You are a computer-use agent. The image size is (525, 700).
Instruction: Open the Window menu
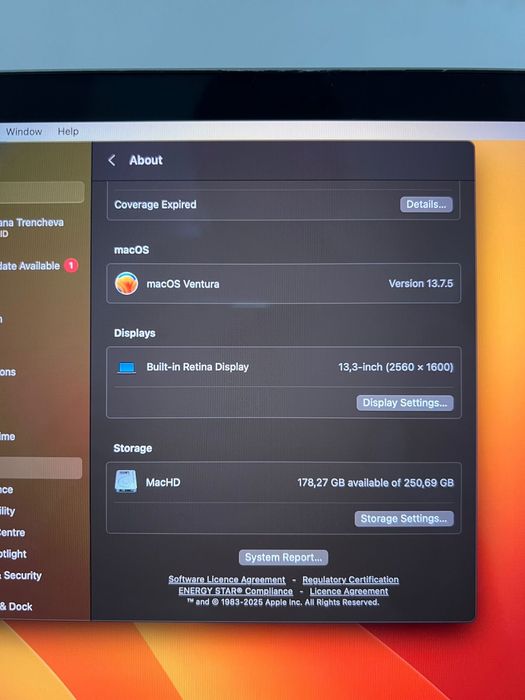click(24, 132)
